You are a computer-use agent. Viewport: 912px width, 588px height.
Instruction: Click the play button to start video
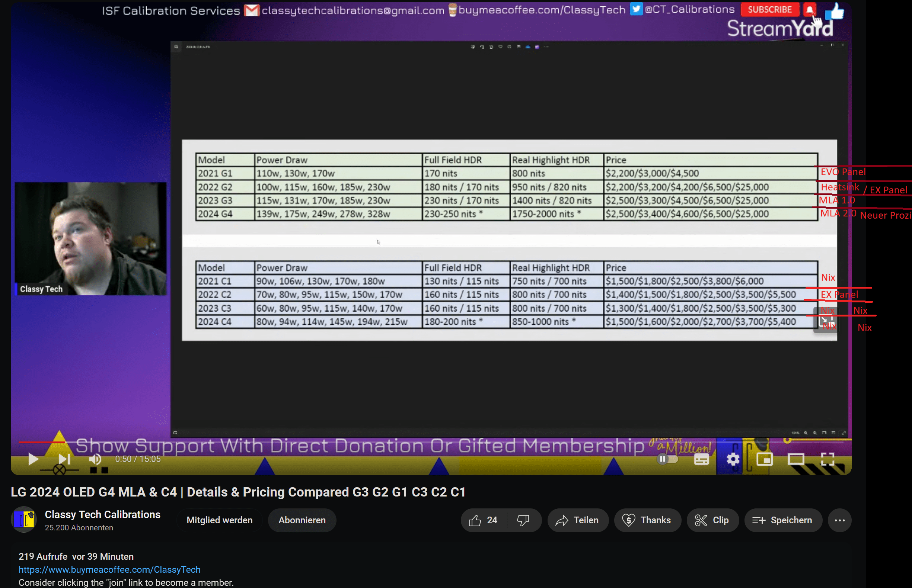pyautogui.click(x=32, y=459)
